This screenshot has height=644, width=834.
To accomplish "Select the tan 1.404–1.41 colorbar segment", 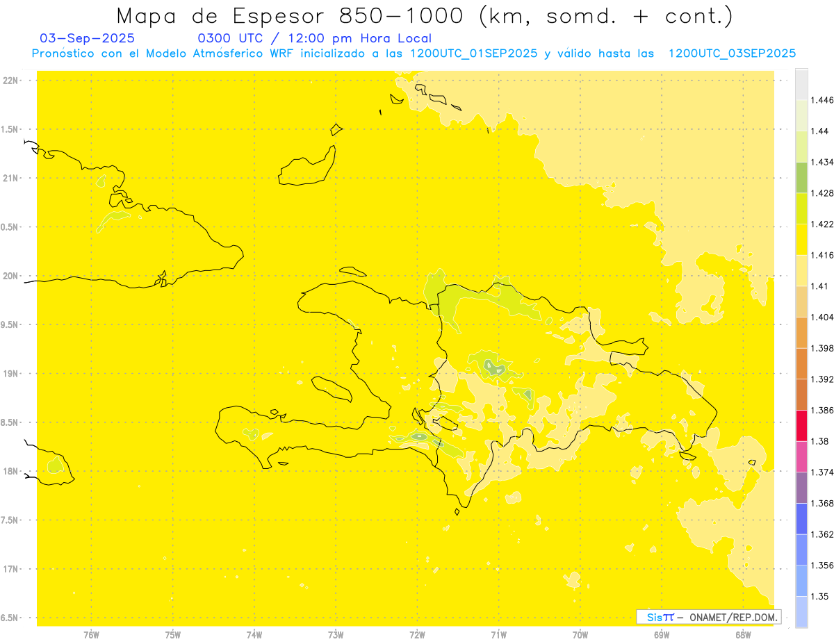I will [x=801, y=301].
